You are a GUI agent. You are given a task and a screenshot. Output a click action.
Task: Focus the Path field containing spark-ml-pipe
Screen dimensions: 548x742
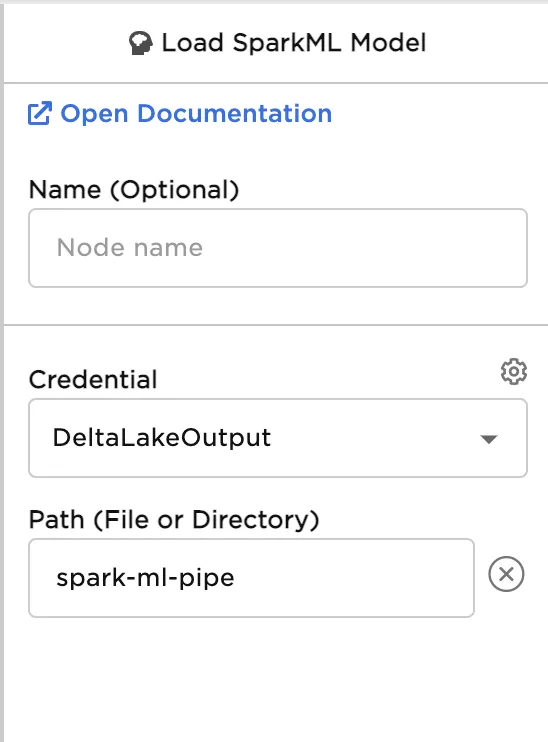251,578
